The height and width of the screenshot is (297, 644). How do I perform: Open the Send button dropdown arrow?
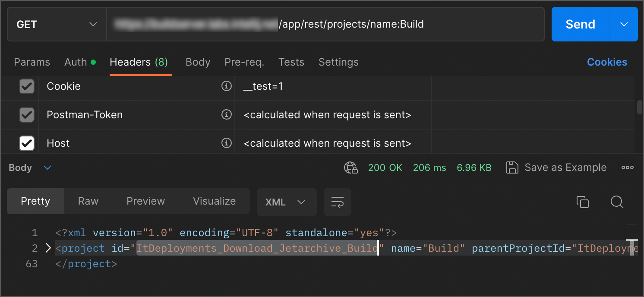623,24
